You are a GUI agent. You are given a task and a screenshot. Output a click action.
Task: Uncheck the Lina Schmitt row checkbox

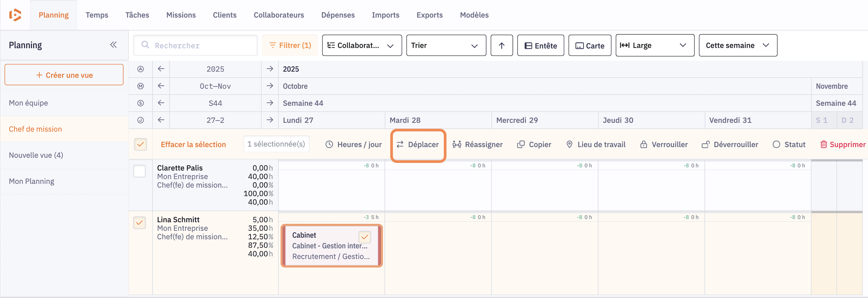click(x=140, y=222)
